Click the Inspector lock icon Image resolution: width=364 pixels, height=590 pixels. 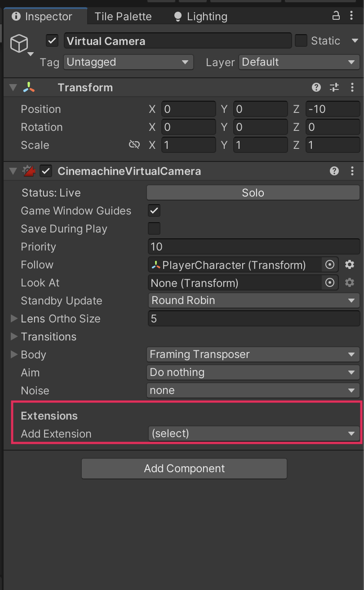(x=336, y=16)
